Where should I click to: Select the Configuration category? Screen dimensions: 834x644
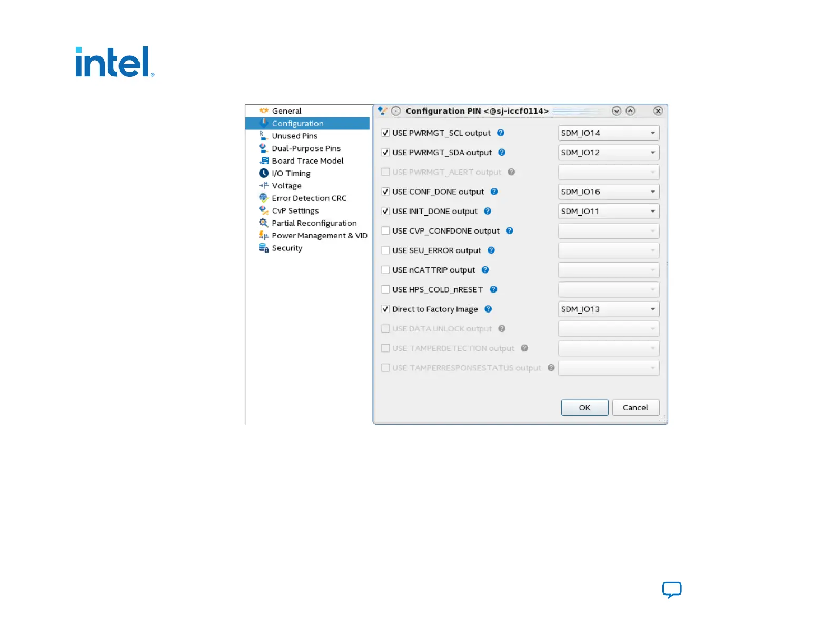point(307,123)
